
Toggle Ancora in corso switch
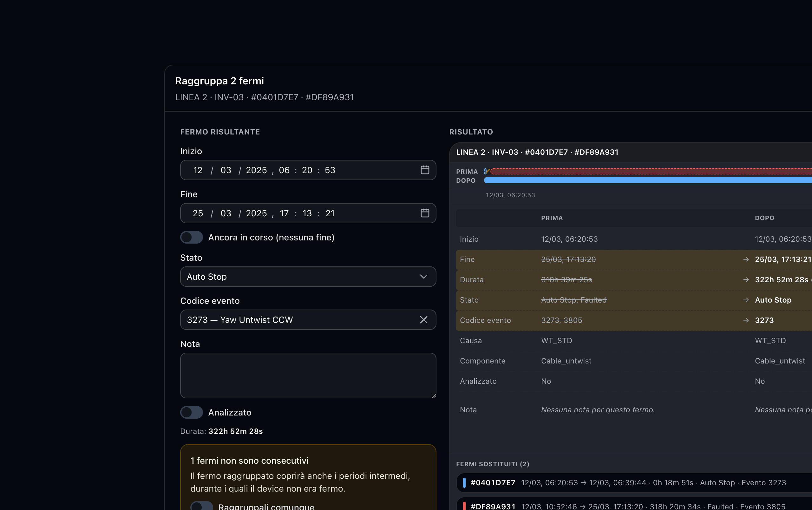coord(191,237)
